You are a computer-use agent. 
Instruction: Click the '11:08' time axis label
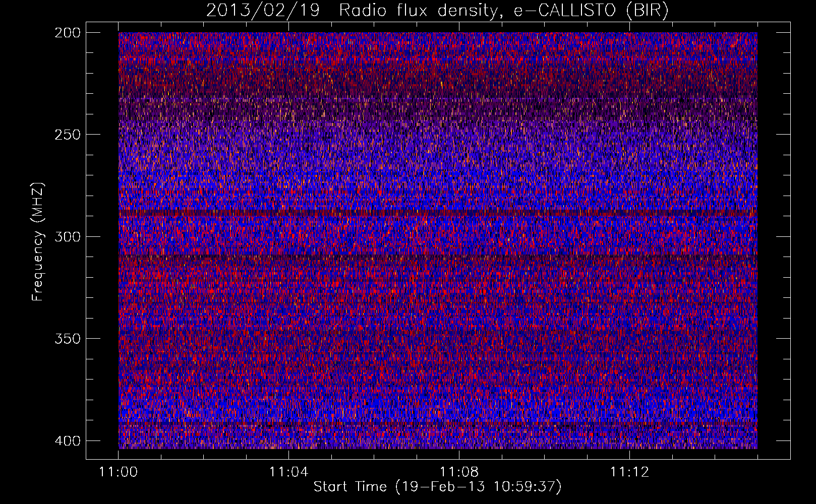459,472
